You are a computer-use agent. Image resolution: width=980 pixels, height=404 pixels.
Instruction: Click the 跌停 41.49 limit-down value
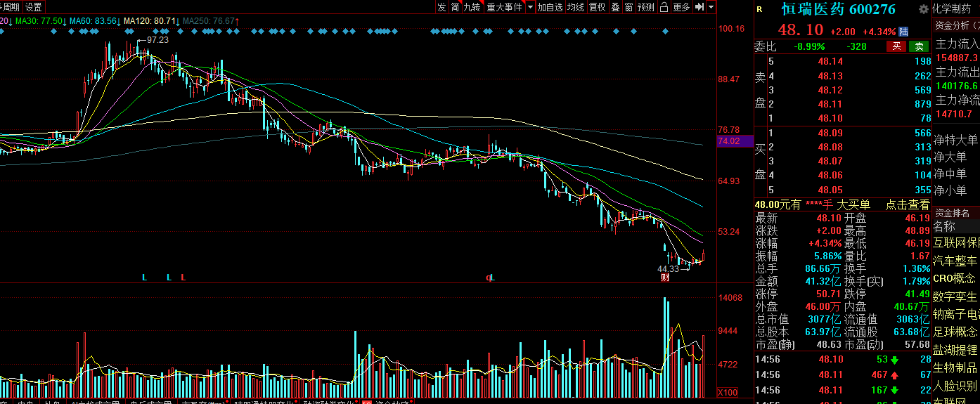coord(917,294)
